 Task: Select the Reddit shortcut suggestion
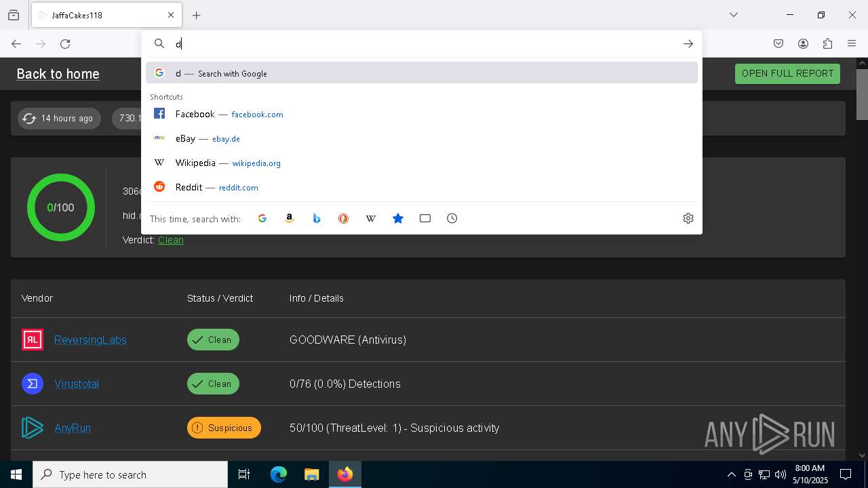coord(422,187)
